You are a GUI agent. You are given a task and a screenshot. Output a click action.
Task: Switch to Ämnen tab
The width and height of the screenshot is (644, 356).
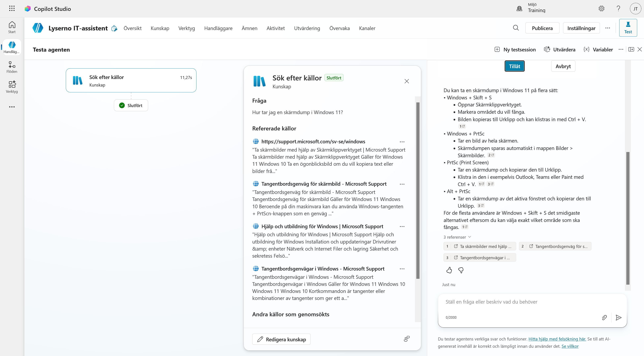pos(249,28)
